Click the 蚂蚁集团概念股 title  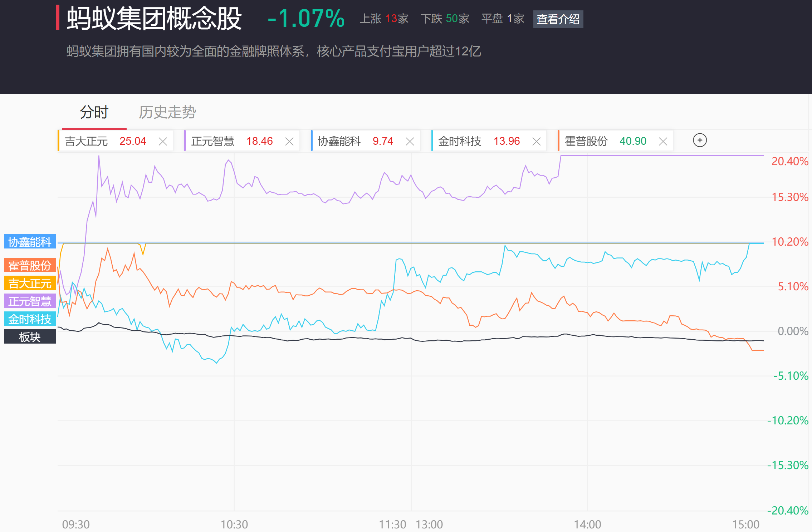(154, 18)
